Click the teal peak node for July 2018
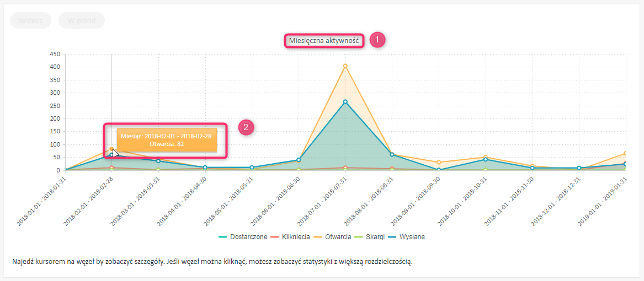The image size is (644, 281). 345,102
